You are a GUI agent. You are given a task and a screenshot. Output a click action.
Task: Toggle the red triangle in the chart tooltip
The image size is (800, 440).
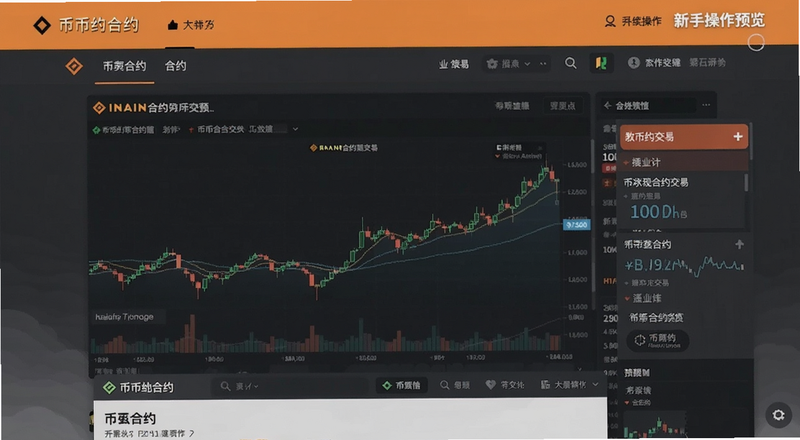click(498, 156)
